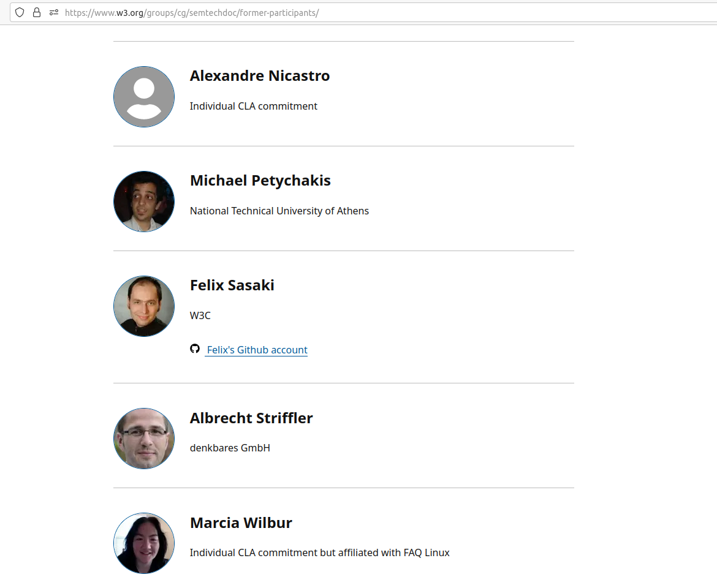Click the Marcia Wilbur name heading
Image resolution: width=717 pixels, height=588 pixels.
(x=241, y=523)
